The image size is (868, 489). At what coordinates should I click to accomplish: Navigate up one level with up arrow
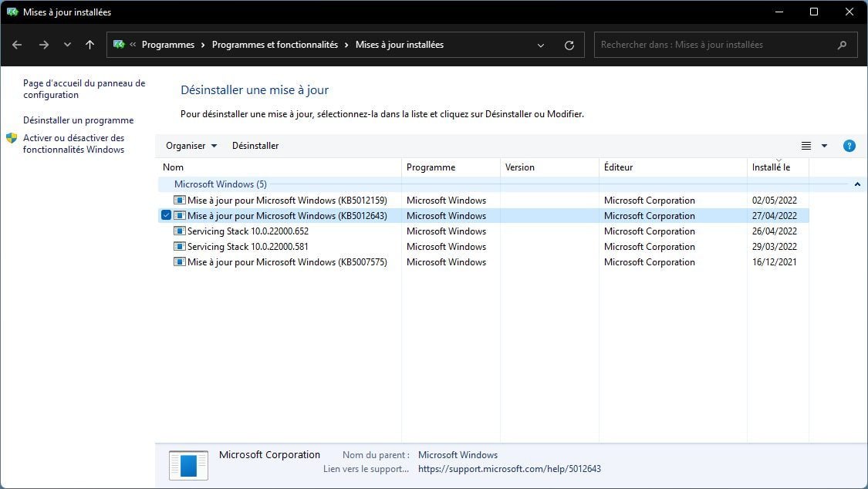coord(90,45)
